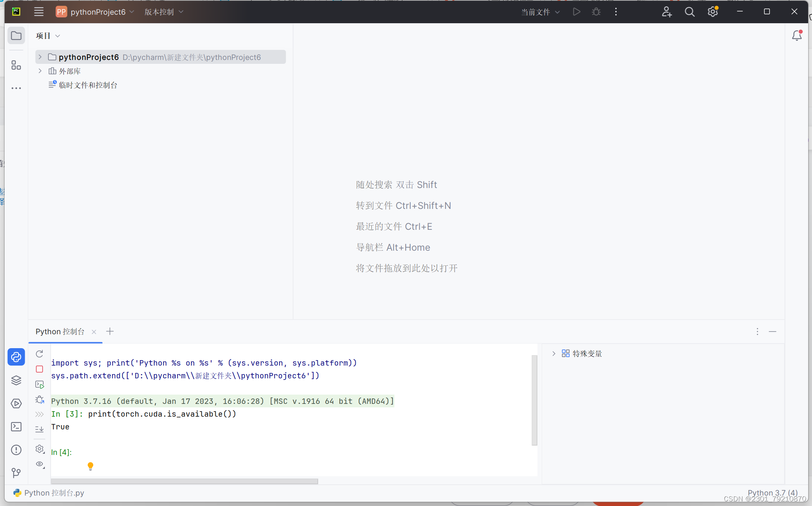Open the Python Console tool window icon

click(16, 357)
